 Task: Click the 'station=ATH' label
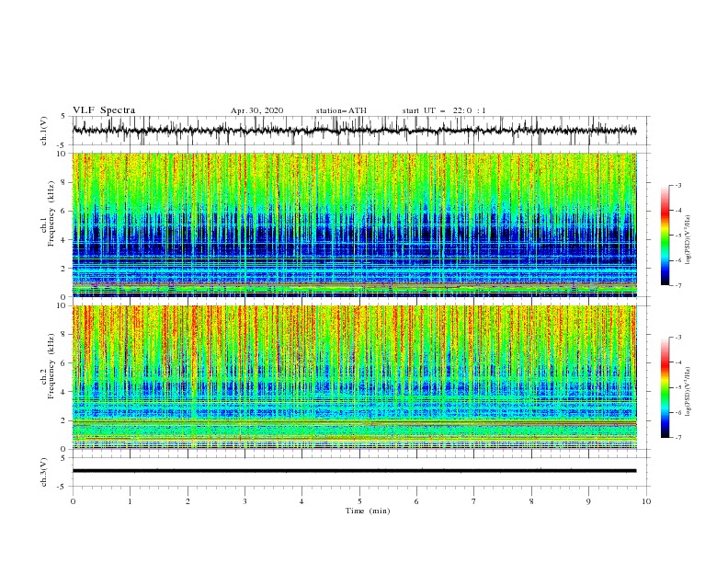tap(341, 110)
